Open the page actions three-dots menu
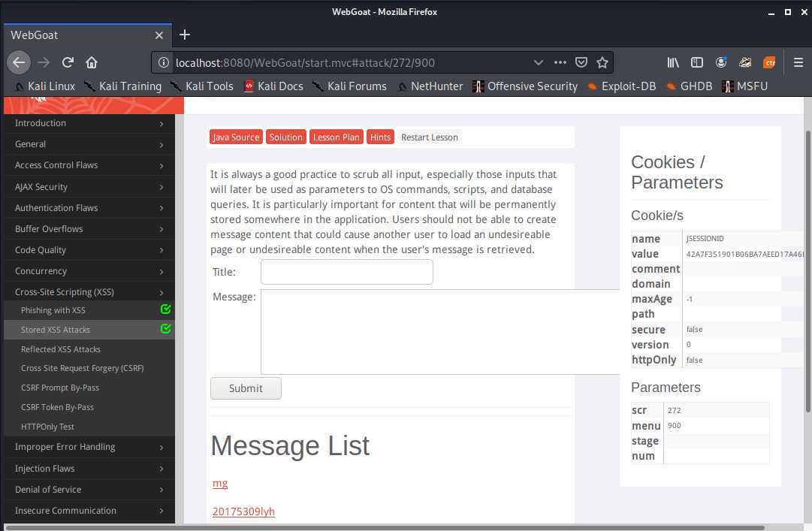Viewport: 812px width, 531px height. coord(560,62)
